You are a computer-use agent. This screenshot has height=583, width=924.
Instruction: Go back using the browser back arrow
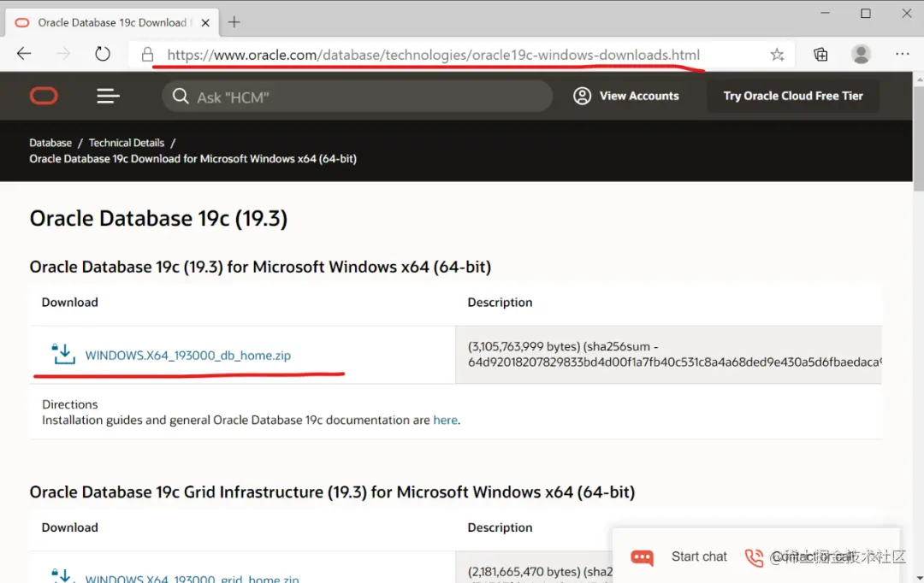click(24, 54)
